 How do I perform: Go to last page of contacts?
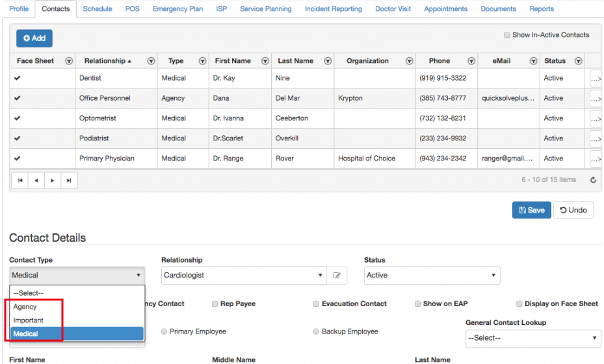pyautogui.click(x=69, y=180)
